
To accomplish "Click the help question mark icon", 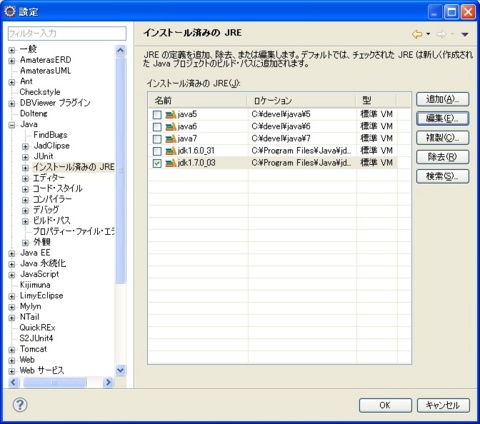I will (20, 405).
